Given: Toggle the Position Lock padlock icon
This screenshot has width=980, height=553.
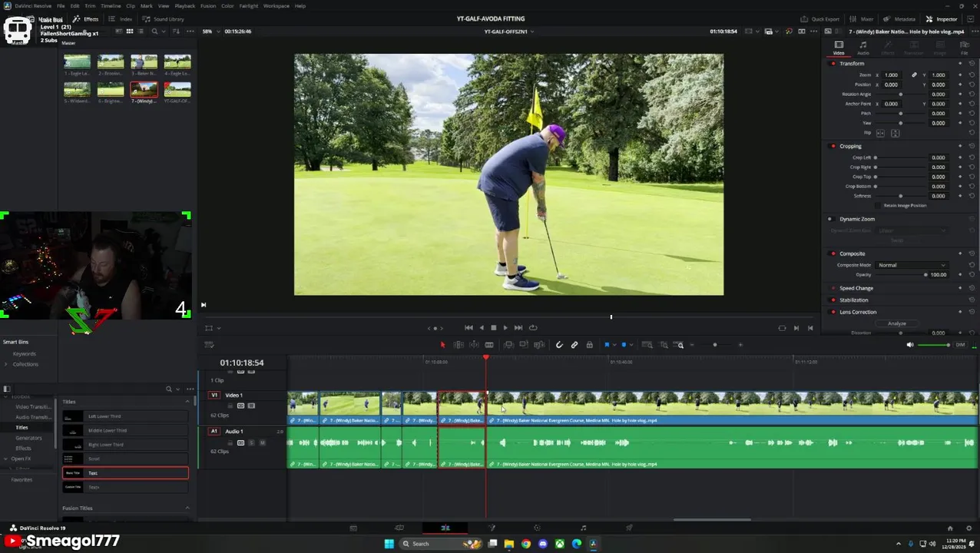Looking at the screenshot, I should coord(589,345).
